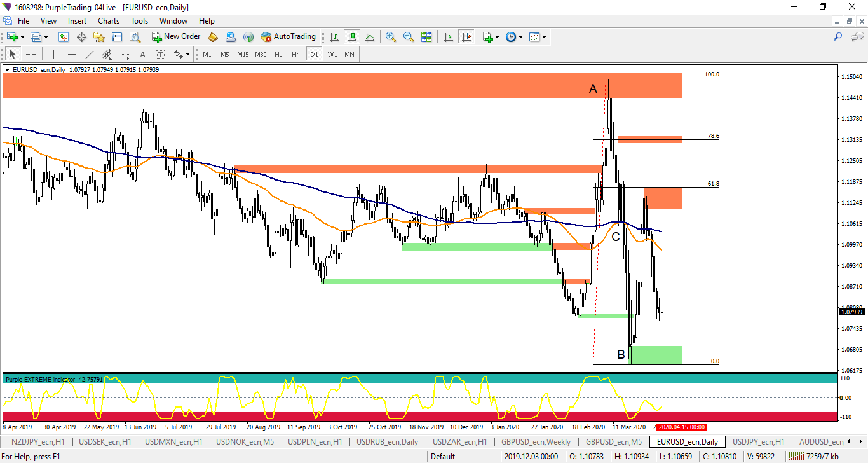This screenshot has height=463, width=868.
Task: Click the triangle beside the EURUSD_ecn,Daily title
Action: tap(7, 69)
